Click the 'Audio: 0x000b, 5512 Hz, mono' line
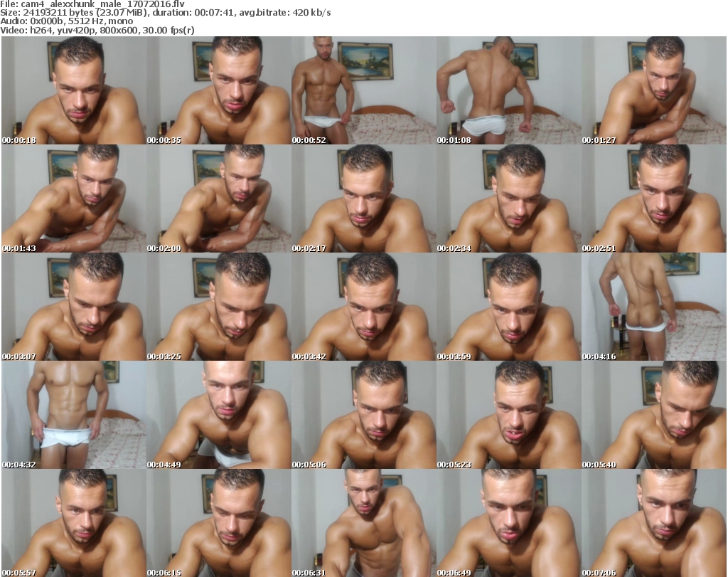The image size is (728, 577). pos(66,21)
